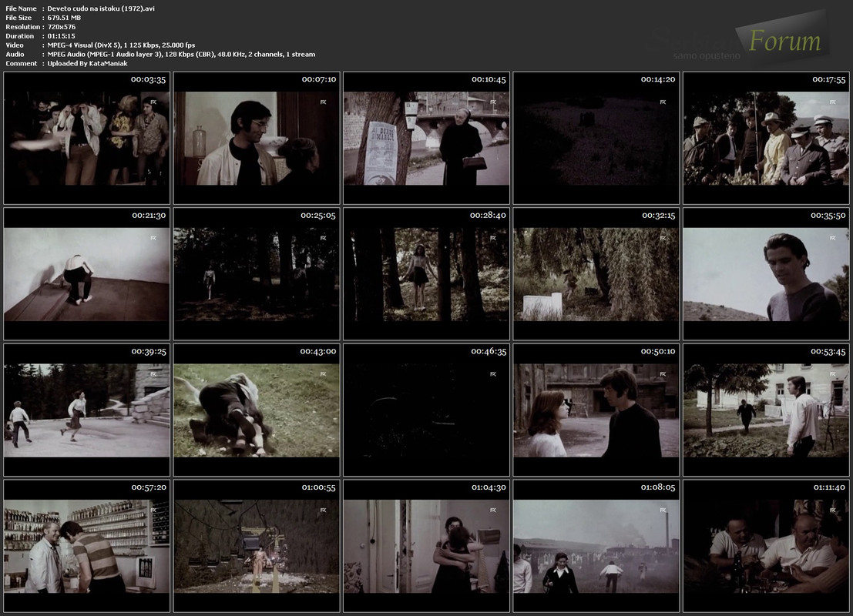853x616 pixels.
Task: Open the frame at 00:10:45
Action: [x=426, y=138]
